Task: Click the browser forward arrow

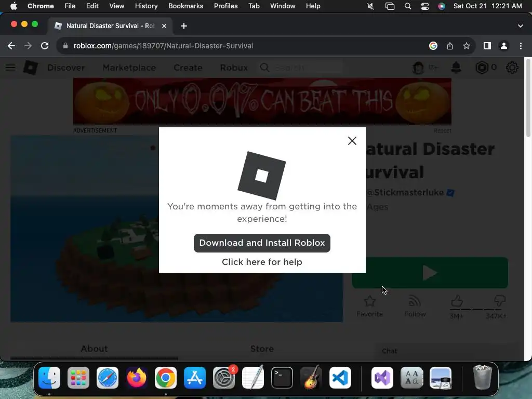Action: click(28, 46)
